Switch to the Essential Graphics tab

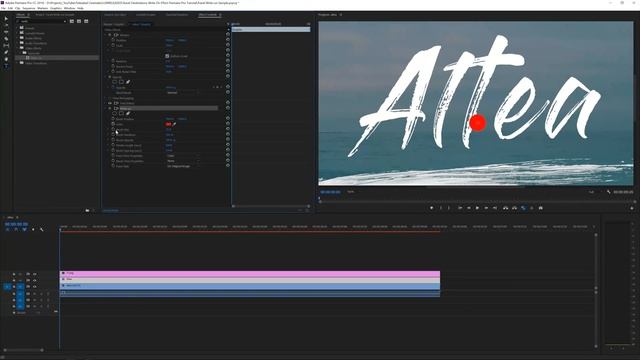pyautogui.click(x=177, y=15)
